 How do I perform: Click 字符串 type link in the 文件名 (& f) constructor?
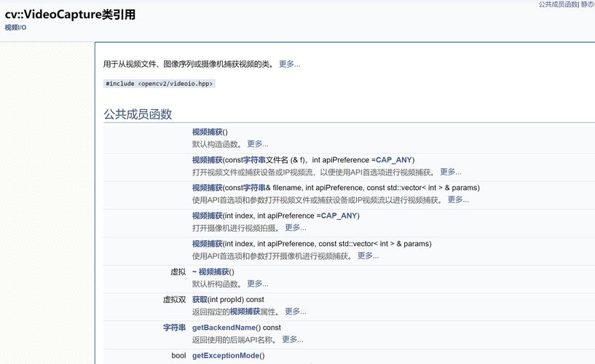[254, 160]
